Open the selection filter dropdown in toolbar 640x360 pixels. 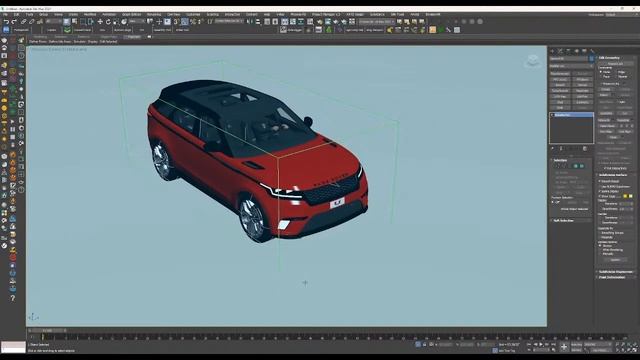pyautogui.click(x=53, y=21)
